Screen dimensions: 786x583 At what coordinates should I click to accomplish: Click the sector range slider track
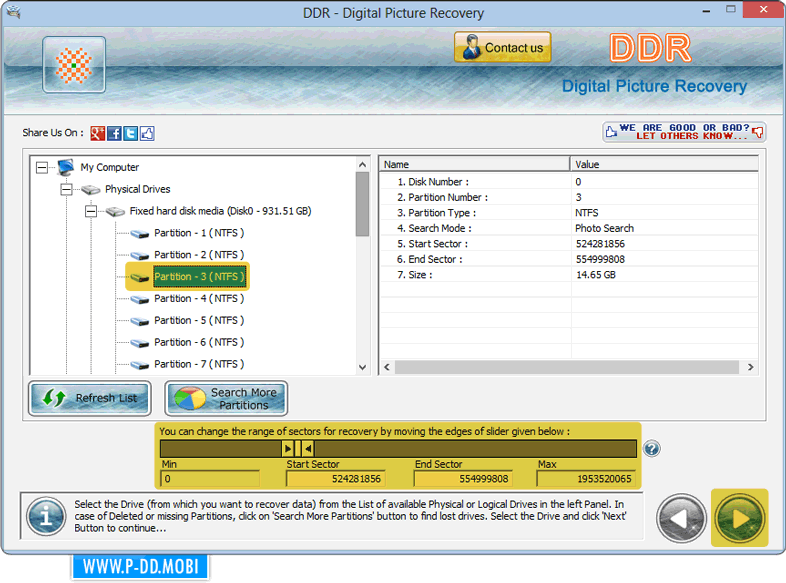pos(398,449)
